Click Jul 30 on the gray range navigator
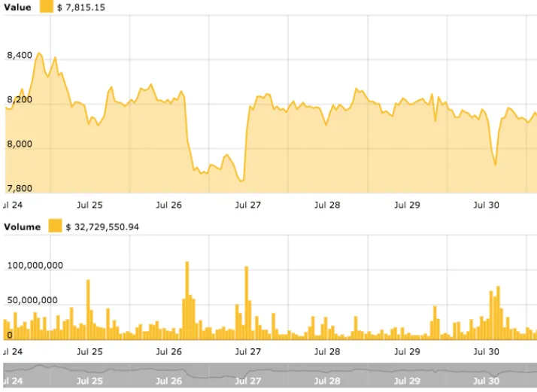Viewport: 537px width, 392px height. click(x=487, y=381)
